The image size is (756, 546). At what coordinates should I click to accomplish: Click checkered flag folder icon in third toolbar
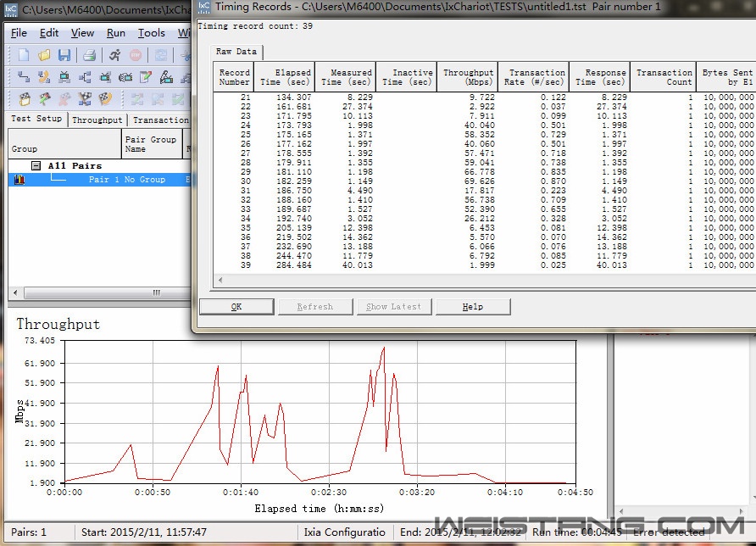pos(24,99)
